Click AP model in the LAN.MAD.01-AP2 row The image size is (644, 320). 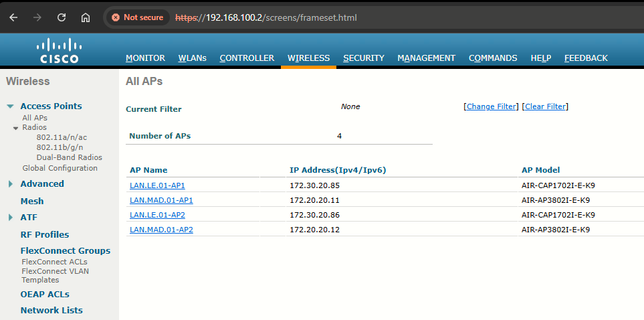pos(556,230)
